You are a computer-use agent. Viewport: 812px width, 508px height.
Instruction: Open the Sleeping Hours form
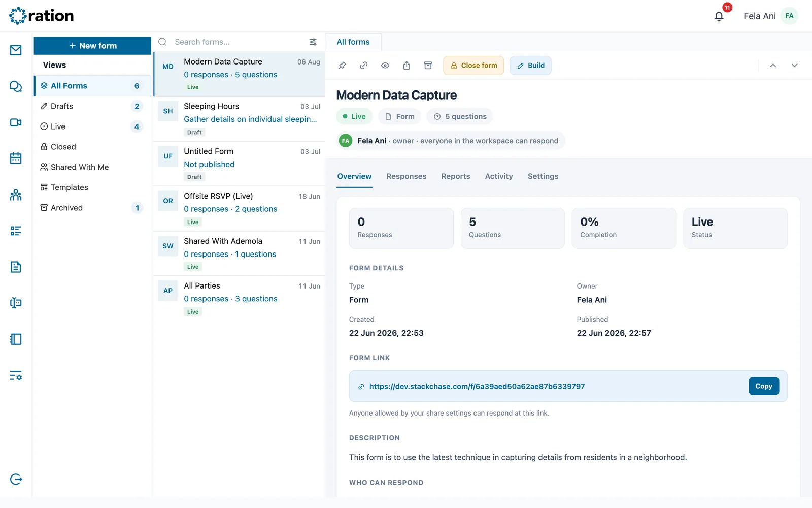pos(239,119)
